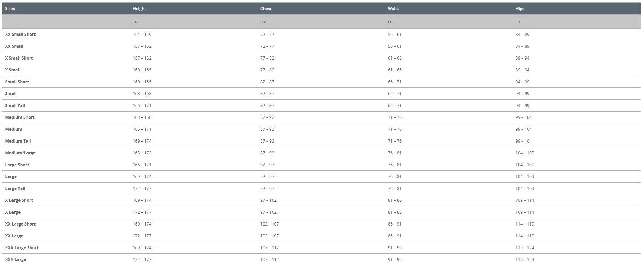Click the cm unit label under Height
This screenshot has height=267, width=644.
pyautogui.click(x=136, y=22)
